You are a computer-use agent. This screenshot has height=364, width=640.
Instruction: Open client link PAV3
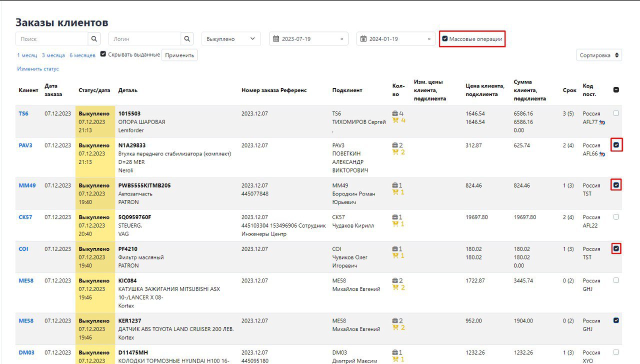[25, 145]
